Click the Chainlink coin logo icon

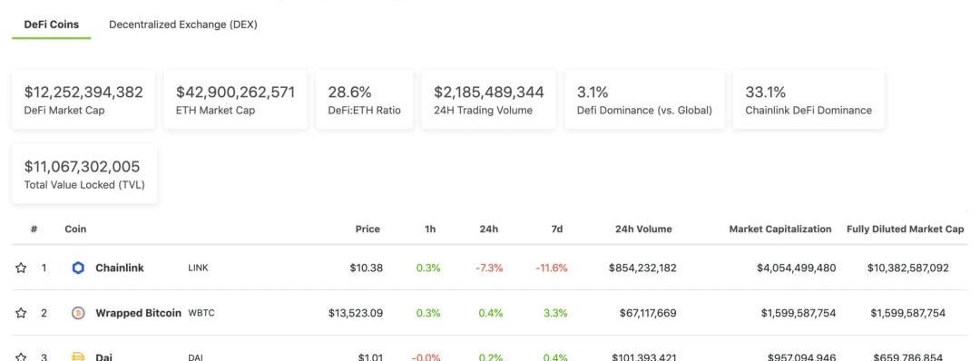click(x=78, y=268)
